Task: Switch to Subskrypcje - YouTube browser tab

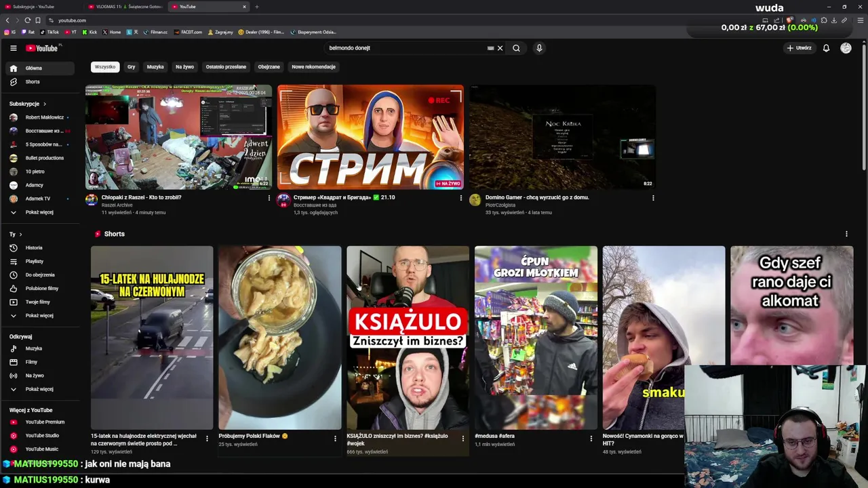Action: click(x=41, y=7)
